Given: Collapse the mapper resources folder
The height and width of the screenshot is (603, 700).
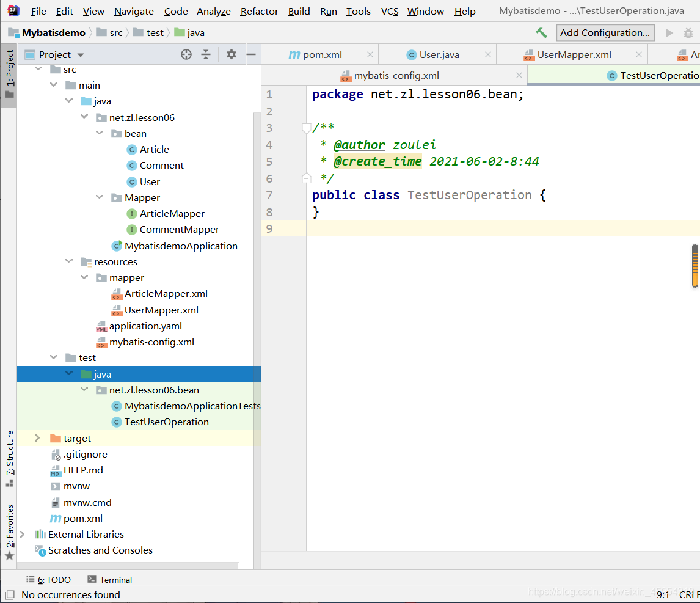Looking at the screenshot, I should (x=84, y=277).
